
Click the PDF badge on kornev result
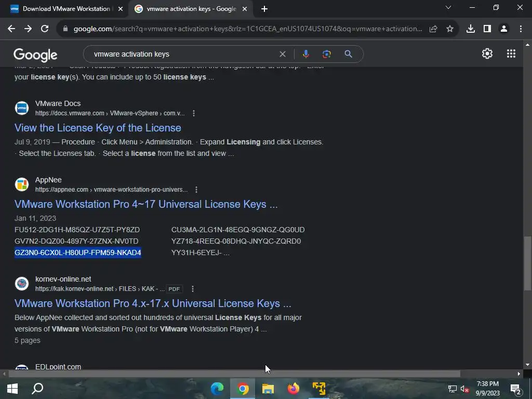[x=174, y=289]
